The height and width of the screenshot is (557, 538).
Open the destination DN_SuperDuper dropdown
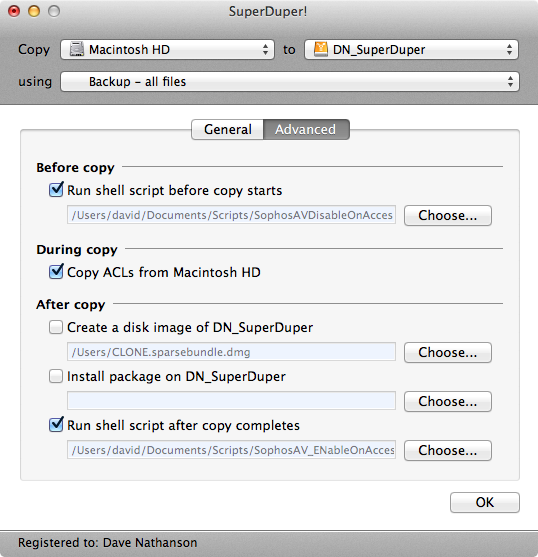pyautogui.click(x=411, y=49)
